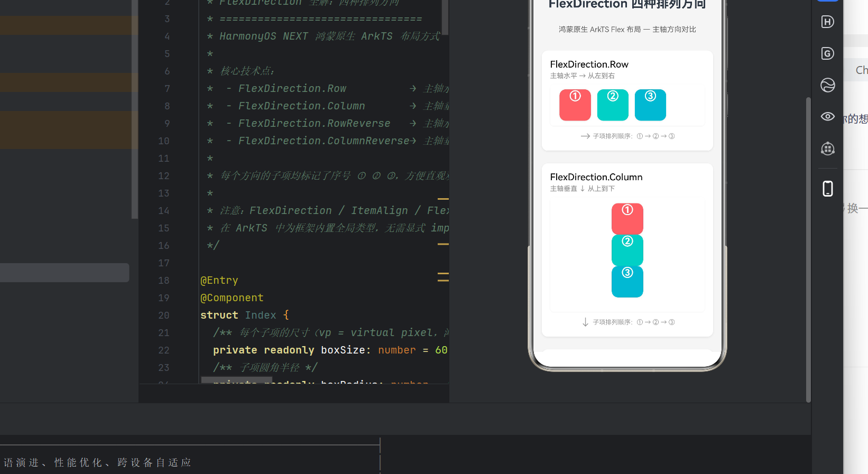The image size is (868, 474).
Task: Click the blue ③ box in FlexDirection.Column preview
Action: (627, 282)
